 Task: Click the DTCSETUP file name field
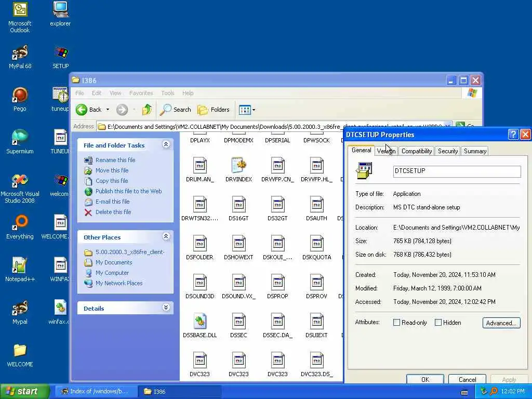(457, 171)
